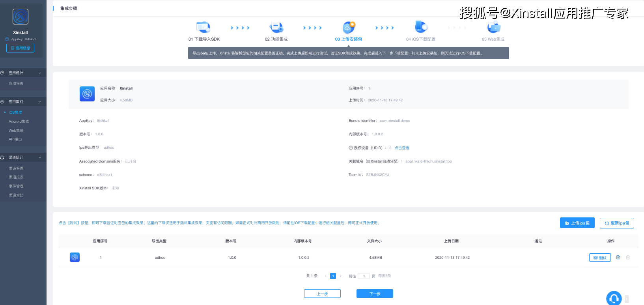The image size is (644, 305).
Task: Open 事件管理 in the sidebar
Action: point(16,186)
